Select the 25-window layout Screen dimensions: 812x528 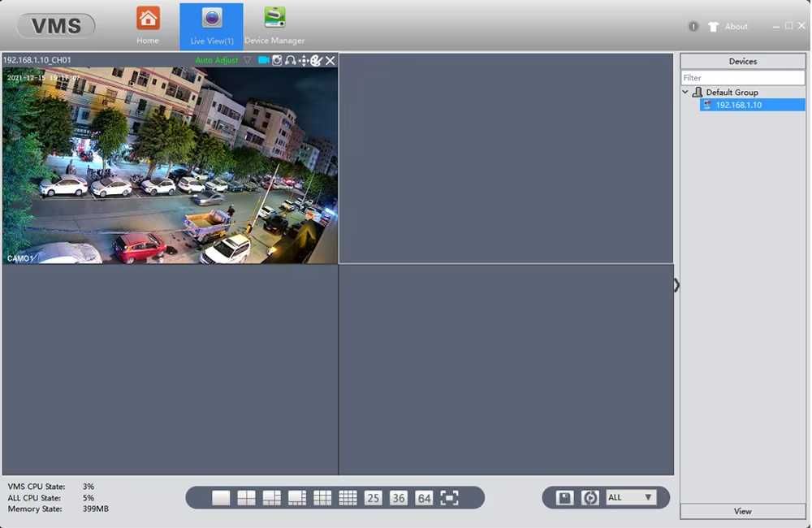(373, 498)
